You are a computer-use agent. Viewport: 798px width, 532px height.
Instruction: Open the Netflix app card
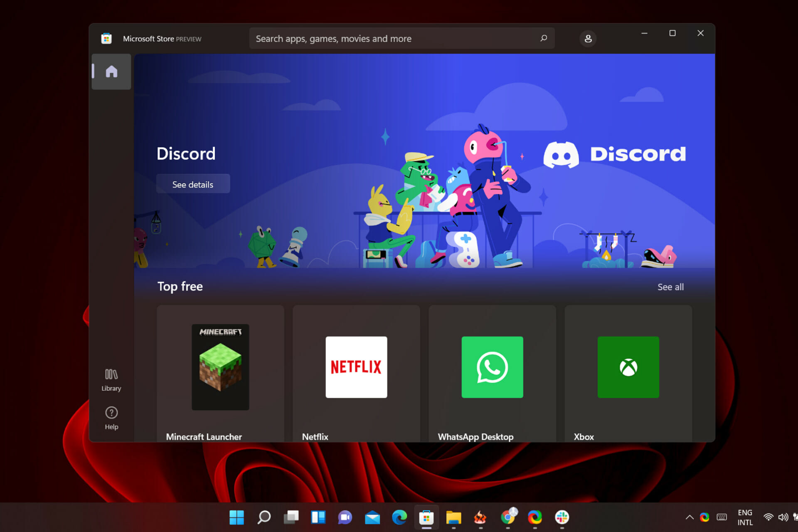click(x=356, y=373)
